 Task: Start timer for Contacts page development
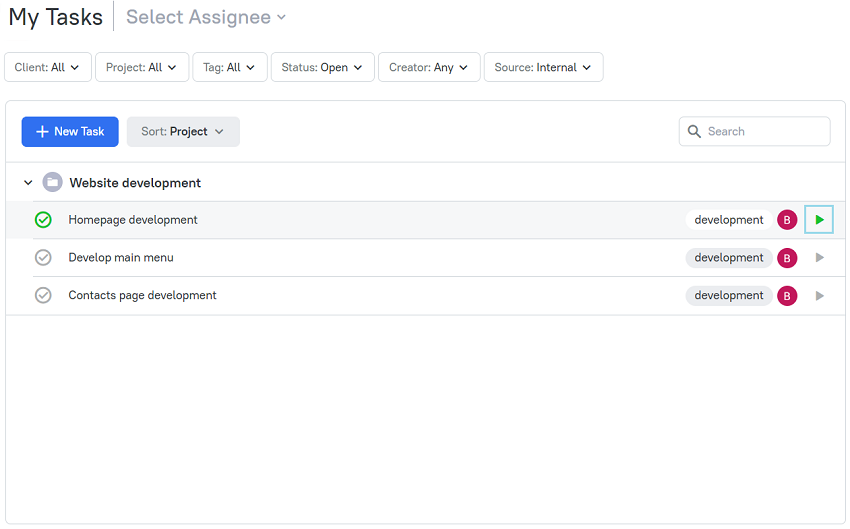point(819,295)
